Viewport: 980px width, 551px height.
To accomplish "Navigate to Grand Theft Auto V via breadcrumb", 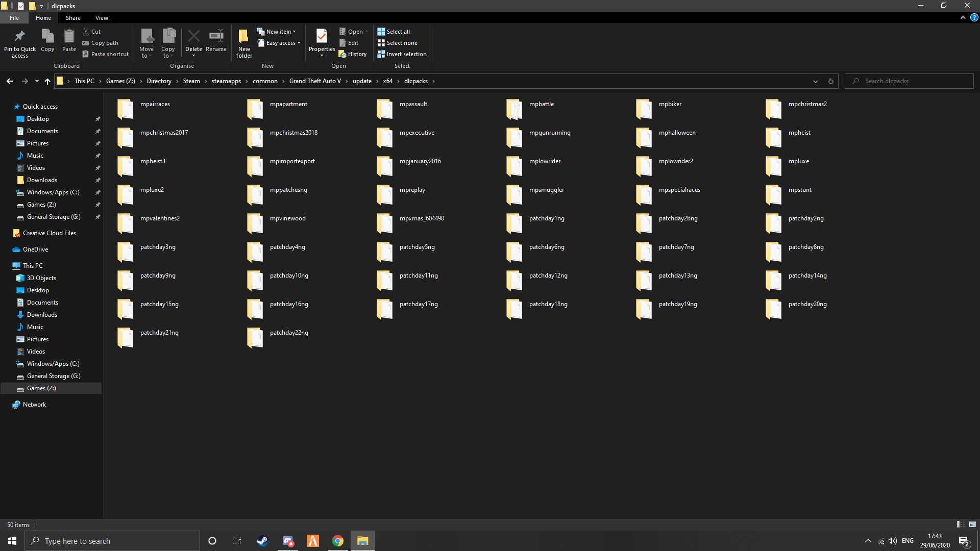I will pyautogui.click(x=314, y=81).
